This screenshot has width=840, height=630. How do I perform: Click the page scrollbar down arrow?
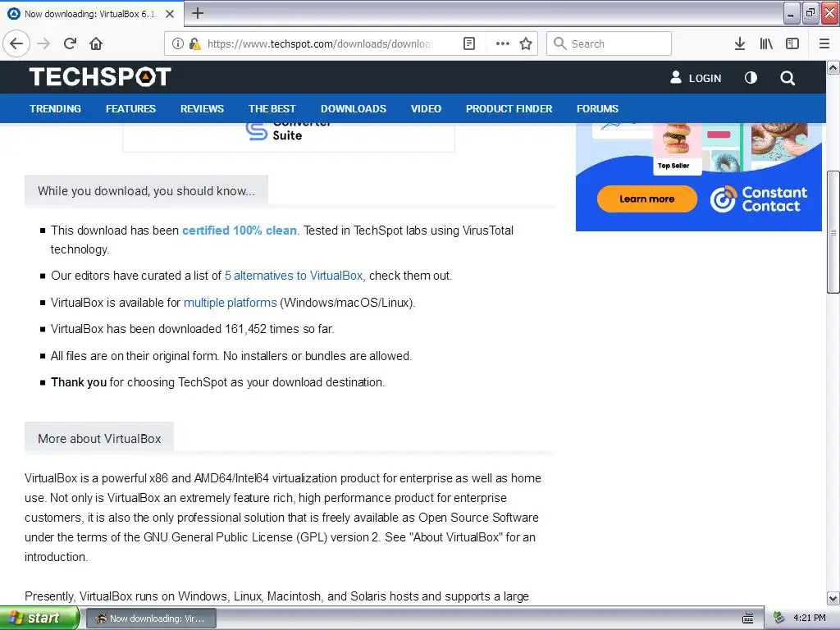[833, 598]
